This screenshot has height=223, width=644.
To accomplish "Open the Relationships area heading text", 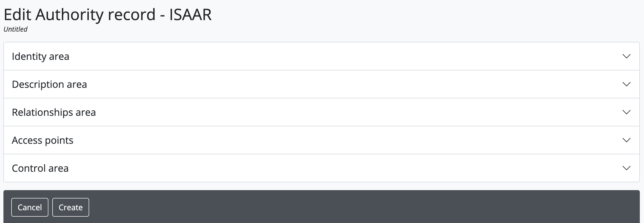I will 54,112.
